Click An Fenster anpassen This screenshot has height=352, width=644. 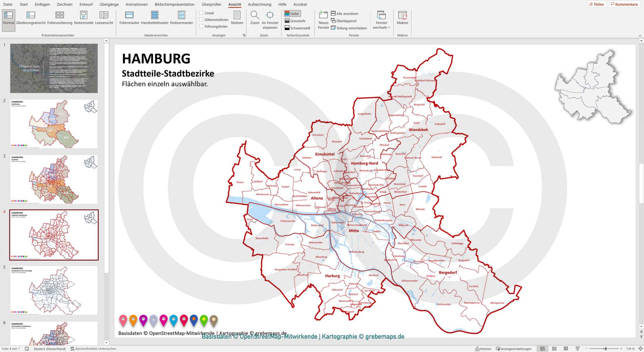pos(270,19)
